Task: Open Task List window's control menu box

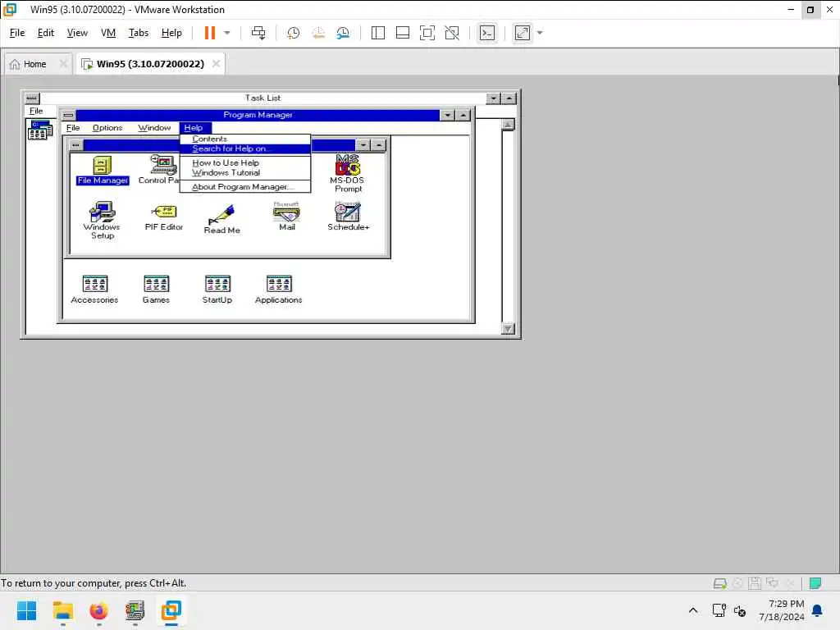Action: [x=32, y=98]
